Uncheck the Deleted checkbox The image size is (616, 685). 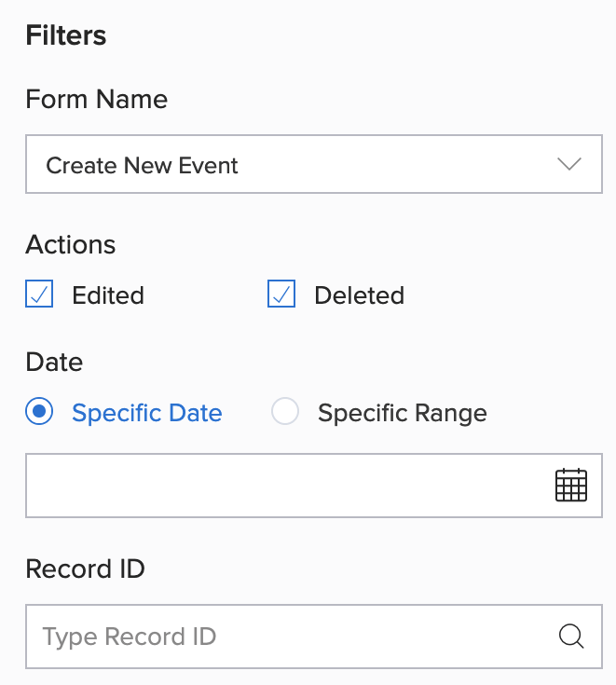[x=281, y=295]
